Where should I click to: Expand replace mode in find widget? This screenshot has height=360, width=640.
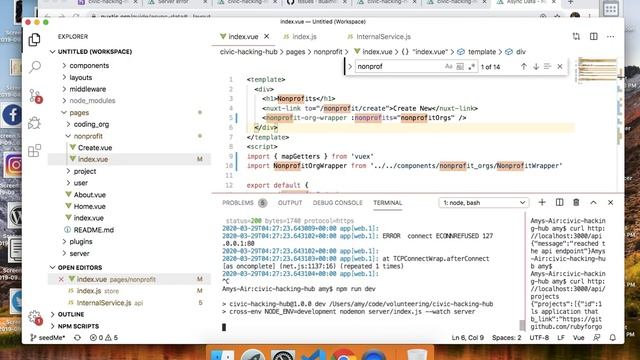(x=350, y=67)
